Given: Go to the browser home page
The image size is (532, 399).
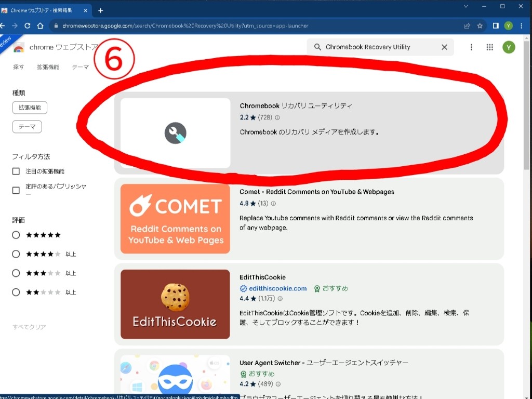Looking at the screenshot, I should [40, 26].
